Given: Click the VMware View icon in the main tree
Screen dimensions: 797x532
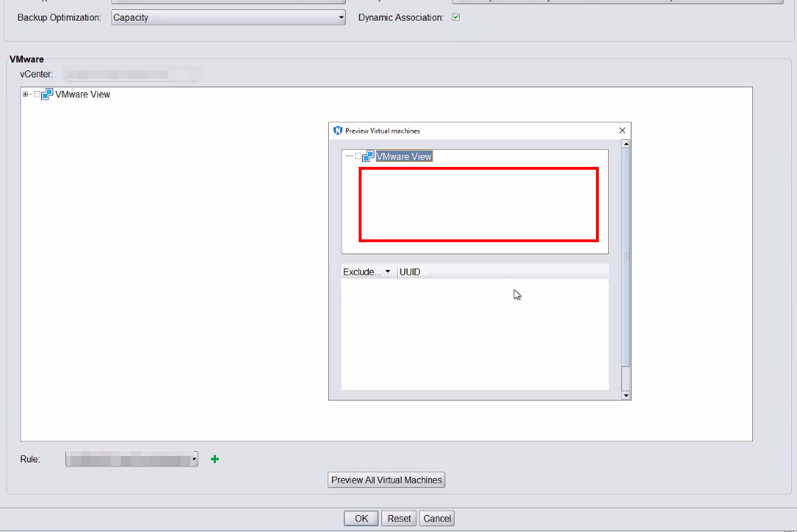Looking at the screenshot, I should pos(47,93).
